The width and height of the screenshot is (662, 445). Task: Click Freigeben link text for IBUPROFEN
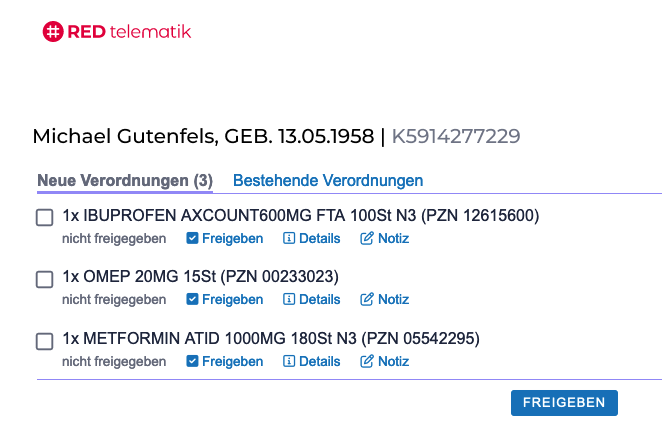(x=233, y=239)
